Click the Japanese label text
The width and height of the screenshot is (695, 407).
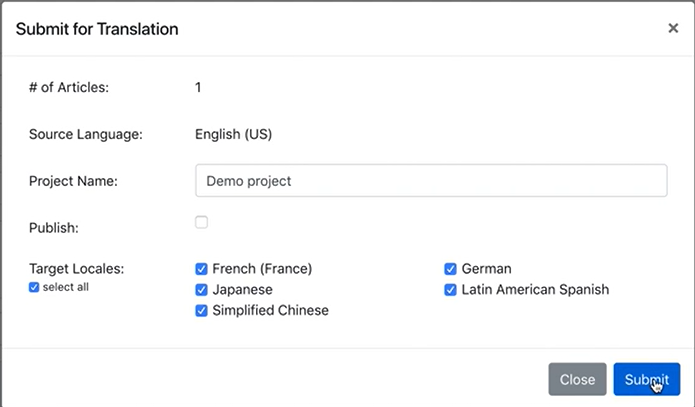click(x=242, y=290)
